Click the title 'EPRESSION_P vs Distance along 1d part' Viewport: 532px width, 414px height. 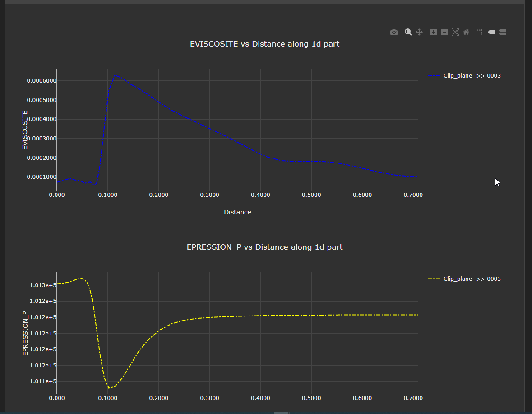[x=264, y=247]
